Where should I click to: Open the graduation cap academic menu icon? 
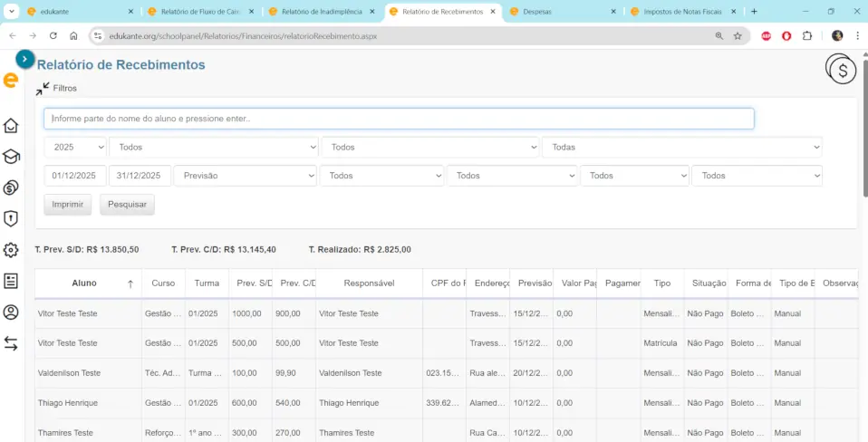[x=11, y=157]
